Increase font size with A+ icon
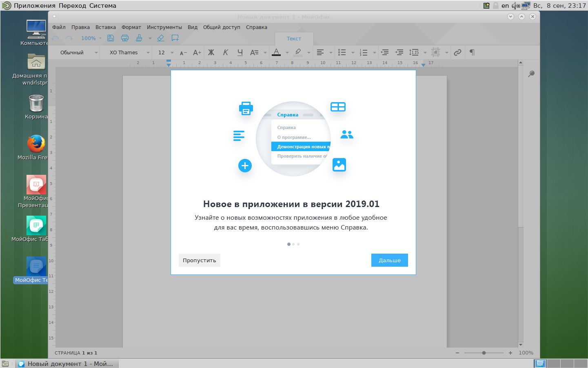The width and height of the screenshot is (588, 368). click(197, 52)
